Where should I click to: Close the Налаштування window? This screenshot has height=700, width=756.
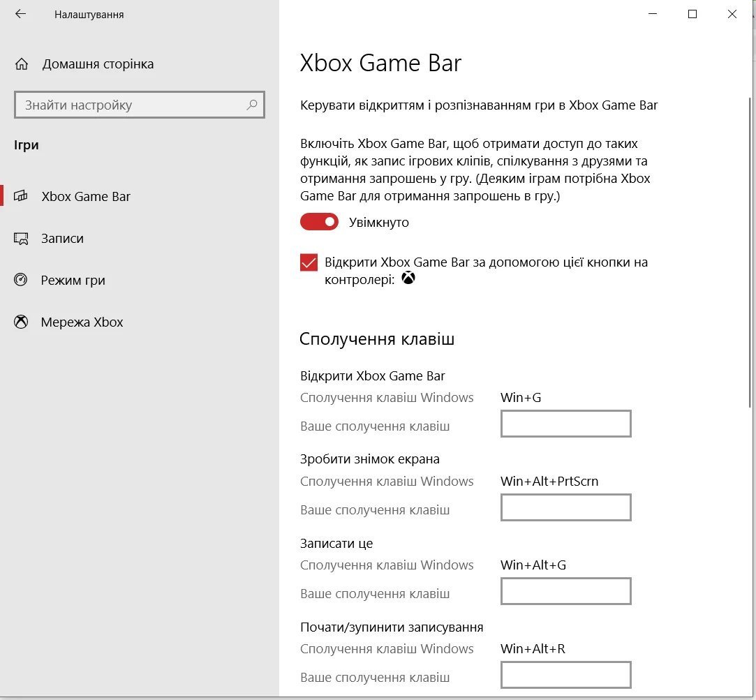click(732, 14)
